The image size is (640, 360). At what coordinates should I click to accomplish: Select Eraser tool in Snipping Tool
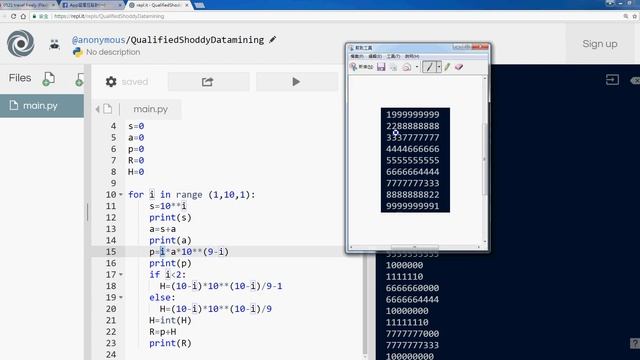click(x=459, y=67)
